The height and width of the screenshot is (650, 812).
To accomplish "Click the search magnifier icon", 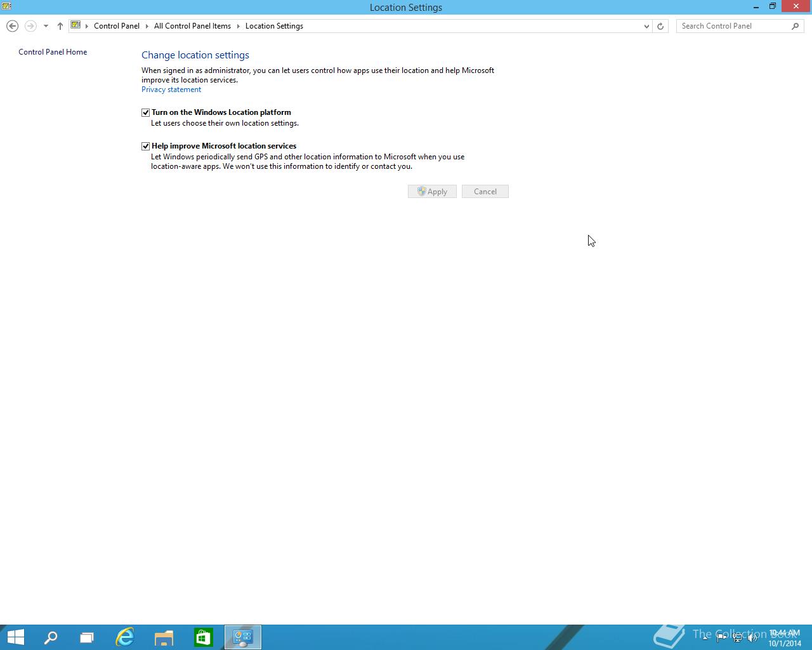I will (x=796, y=26).
